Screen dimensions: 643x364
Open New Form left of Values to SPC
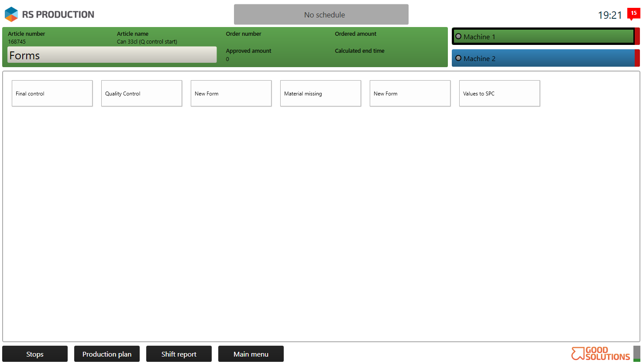pos(410,93)
